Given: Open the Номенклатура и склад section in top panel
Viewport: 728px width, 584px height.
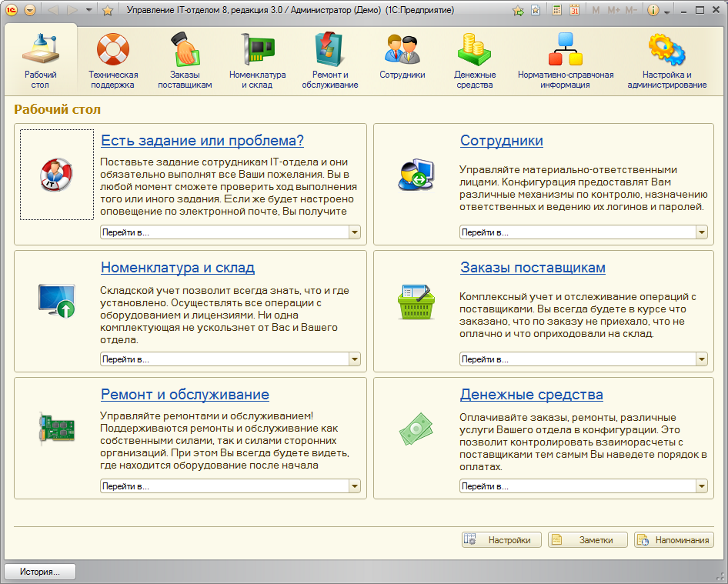Looking at the screenshot, I should [x=257, y=60].
